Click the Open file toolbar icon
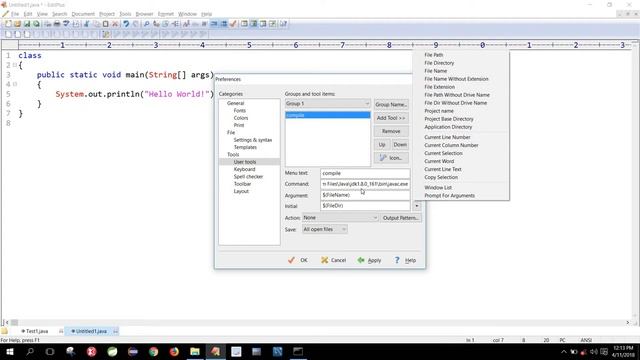The height and width of the screenshot is (360, 640). [x=17, y=24]
